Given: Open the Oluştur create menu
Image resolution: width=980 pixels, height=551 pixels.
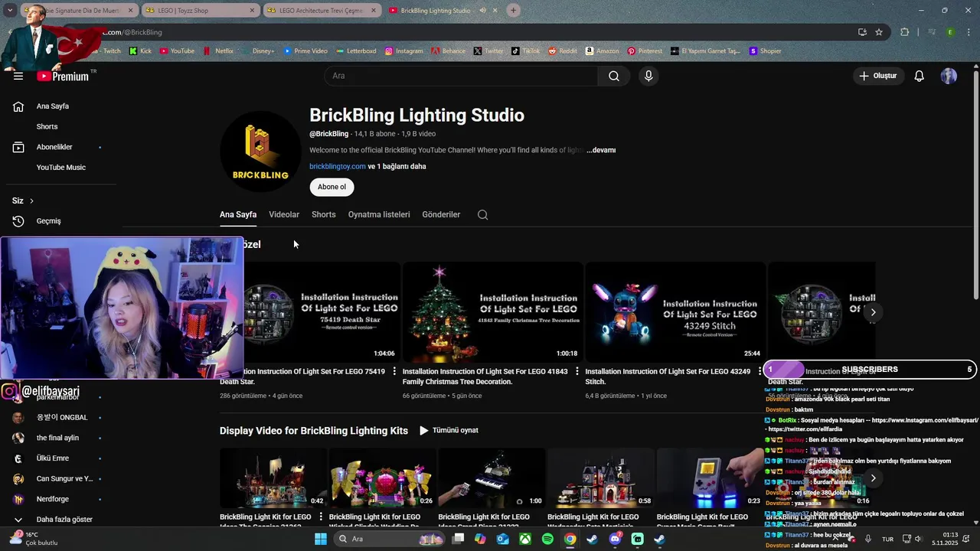Looking at the screenshot, I should (877, 76).
